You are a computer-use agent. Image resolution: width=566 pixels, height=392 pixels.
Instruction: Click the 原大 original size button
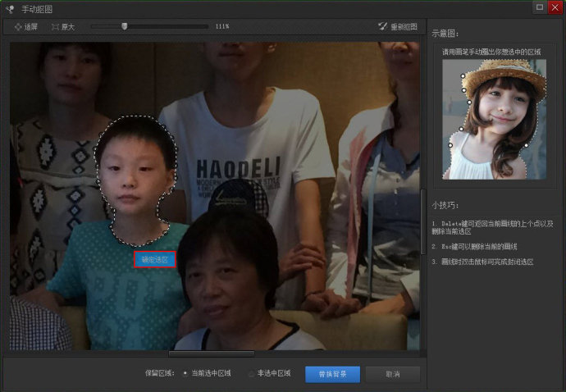click(63, 27)
